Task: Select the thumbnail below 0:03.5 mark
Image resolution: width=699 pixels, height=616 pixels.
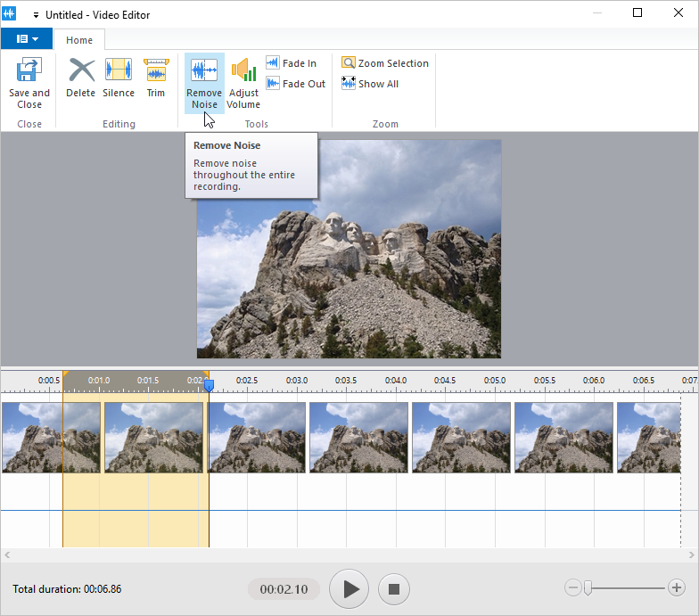Action: click(358, 437)
